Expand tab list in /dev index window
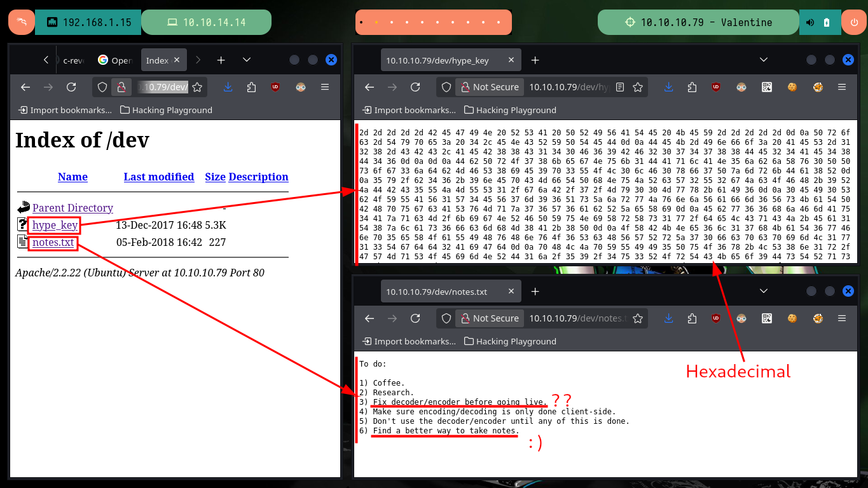The image size is (868, 488). [x=247, y=60]
